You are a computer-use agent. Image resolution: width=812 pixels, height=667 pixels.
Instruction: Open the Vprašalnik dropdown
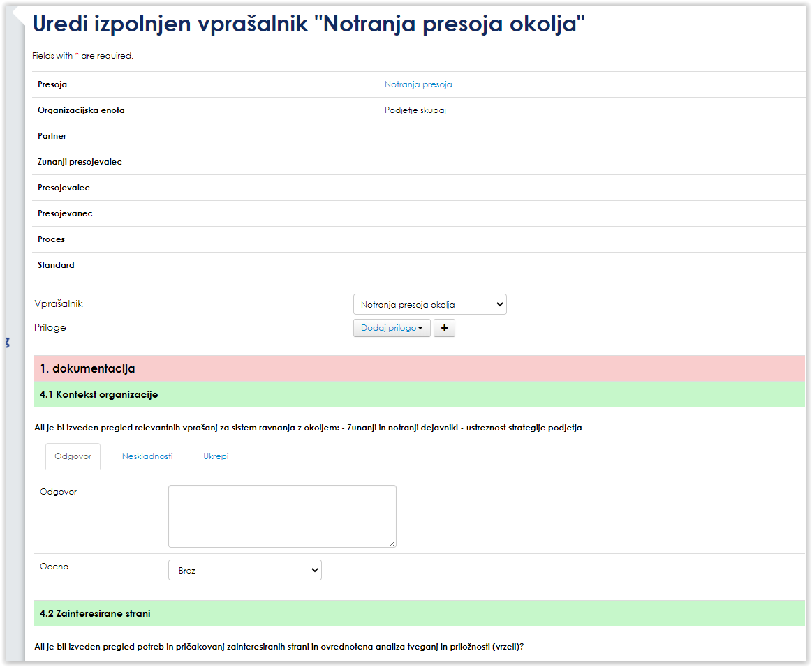click(x=429, y=305)
